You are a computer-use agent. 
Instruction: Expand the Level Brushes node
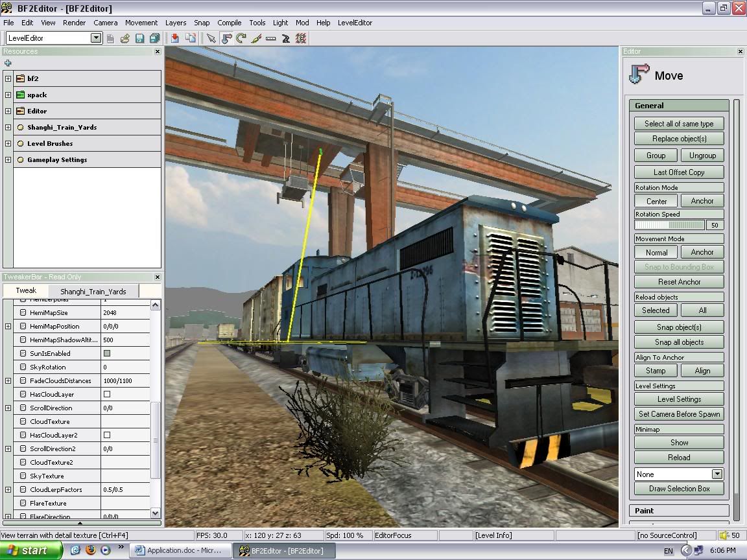tap(8, 143)
